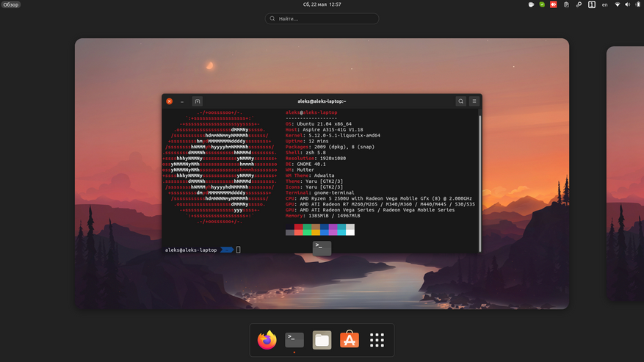Launch Terminal from the dock
The width and height of the screenshot is (644, 362).
click(x=294, y=340)
